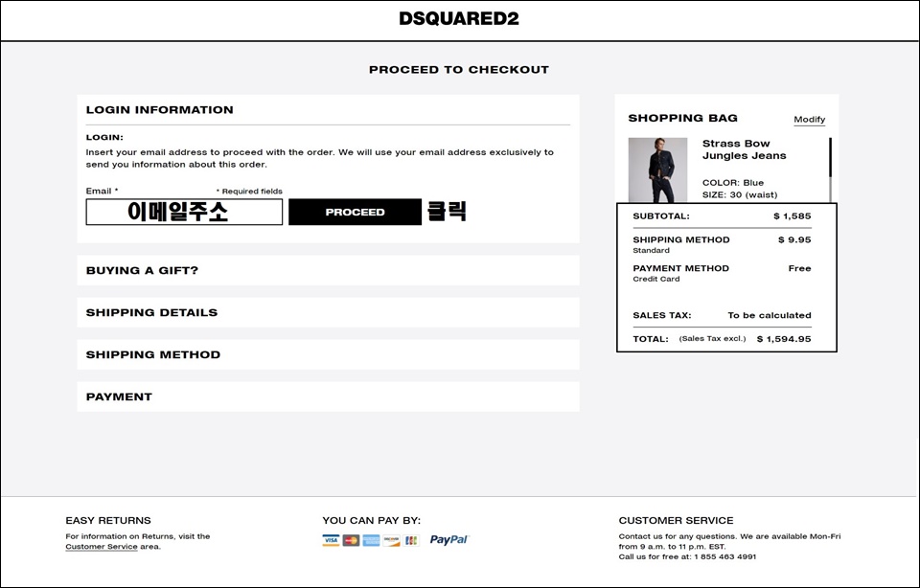Click the Standard shipping method label
920x588 pixels.
[x=651, y=250]
